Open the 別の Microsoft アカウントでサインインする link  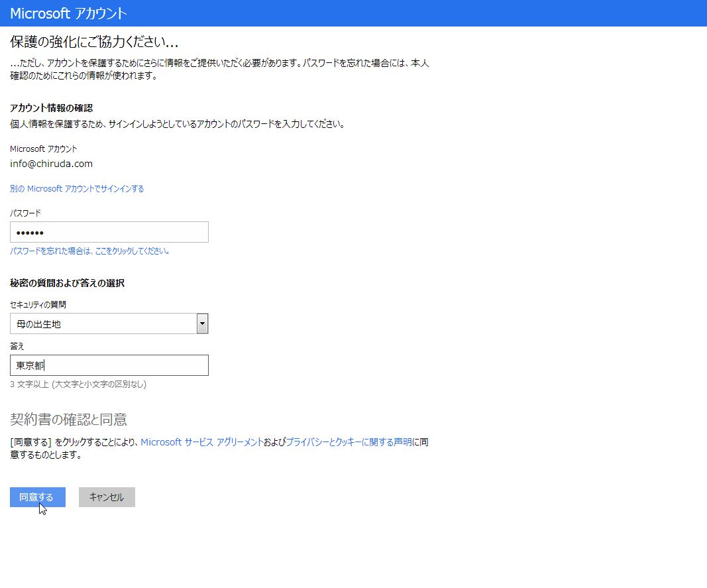[77, 189]
